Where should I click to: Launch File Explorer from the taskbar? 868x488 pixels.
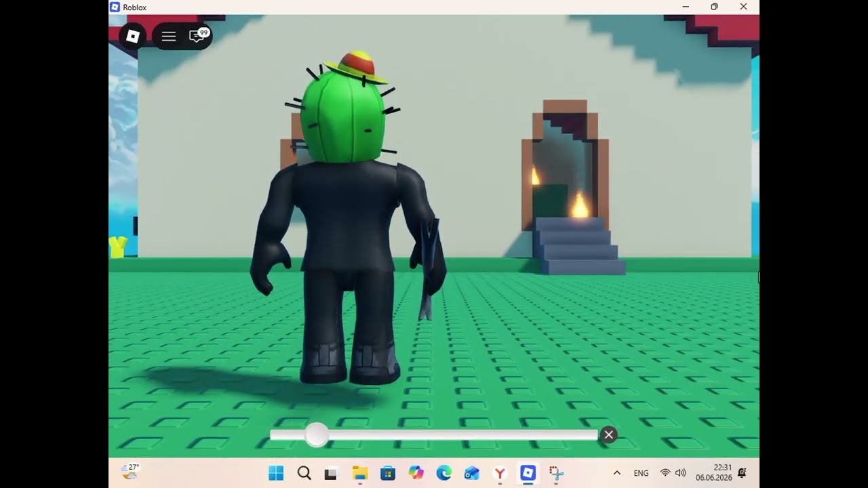tap(359, 473)
